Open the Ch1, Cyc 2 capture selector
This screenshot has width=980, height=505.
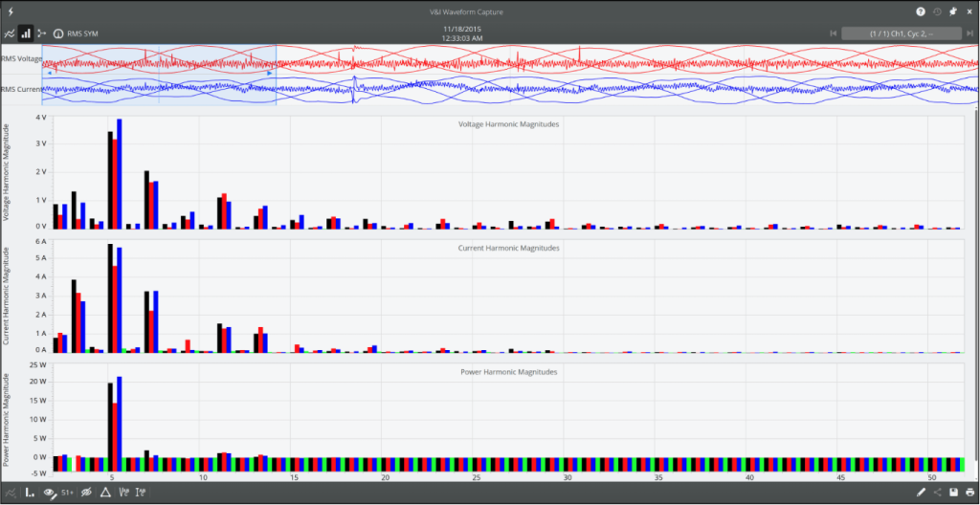point(902,33)
